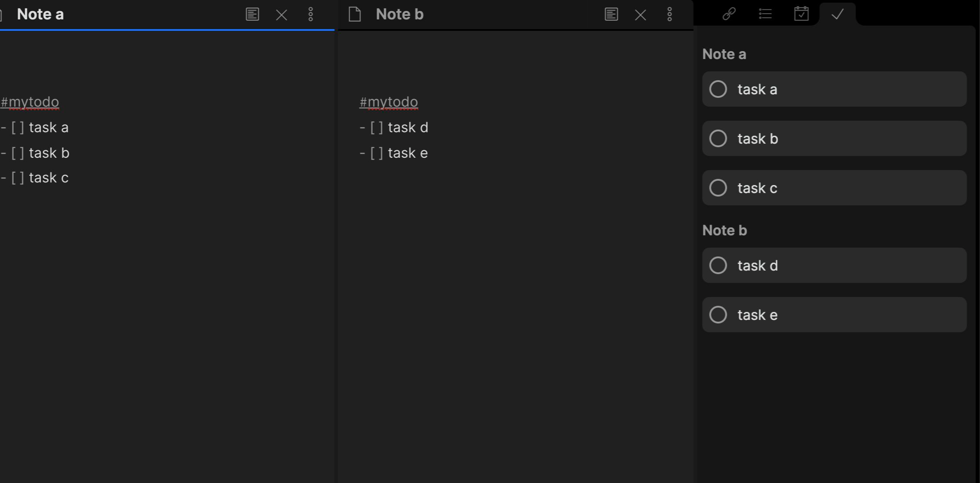980x483 pixels.
Task: Click the #mytodo tag in Note a
Action: [30, 102]
